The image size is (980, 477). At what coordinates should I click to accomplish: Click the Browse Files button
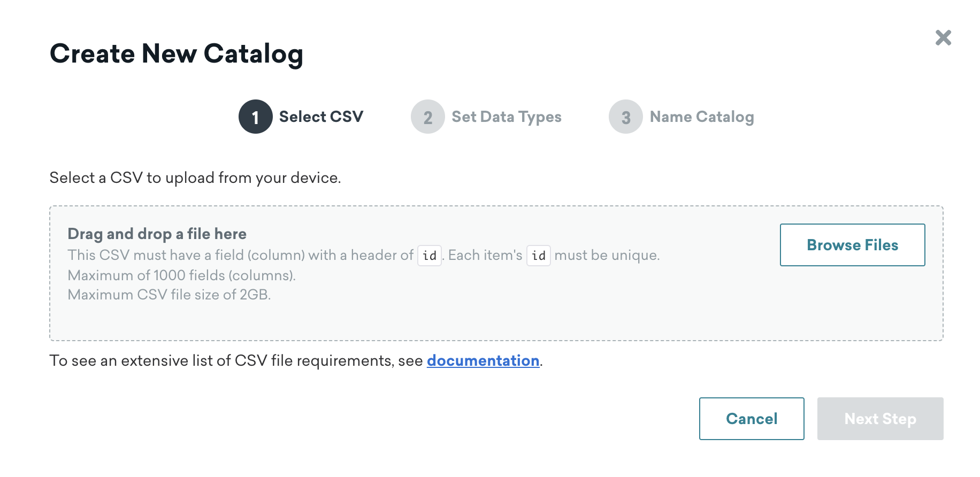(852, 245)
